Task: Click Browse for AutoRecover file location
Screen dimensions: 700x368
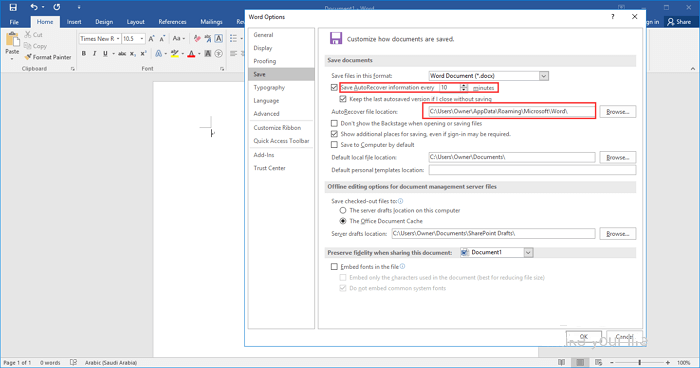Action: 618,112
